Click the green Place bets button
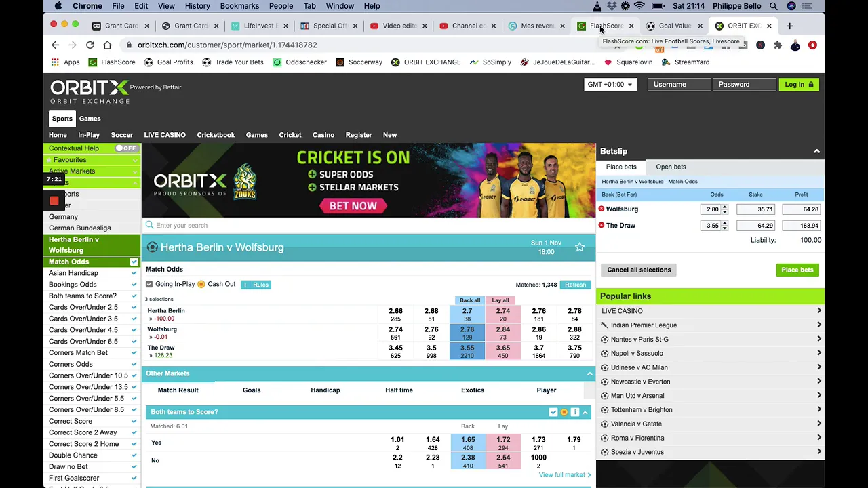868x488 pixels. click(x=797, y=270)
